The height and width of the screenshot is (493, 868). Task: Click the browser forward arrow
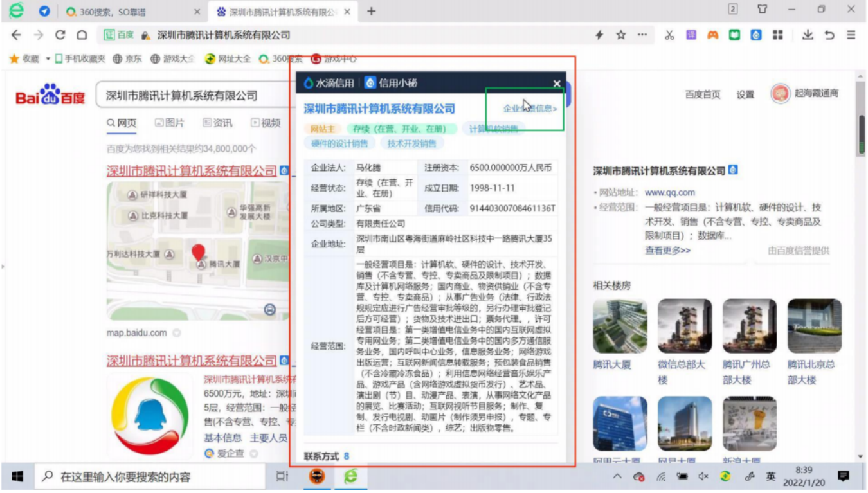point(39,35)
